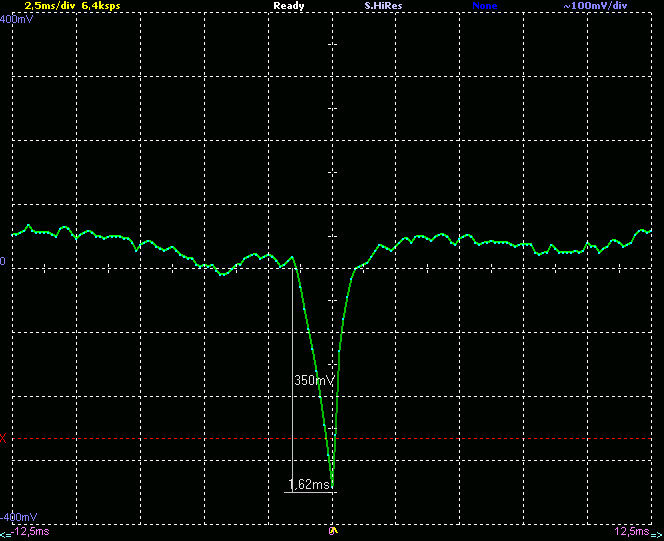The height and width of the screenshot is (541, 664).
Task: Click the 6,4ksps sample rate label
Action: click(x=101, y=6)
